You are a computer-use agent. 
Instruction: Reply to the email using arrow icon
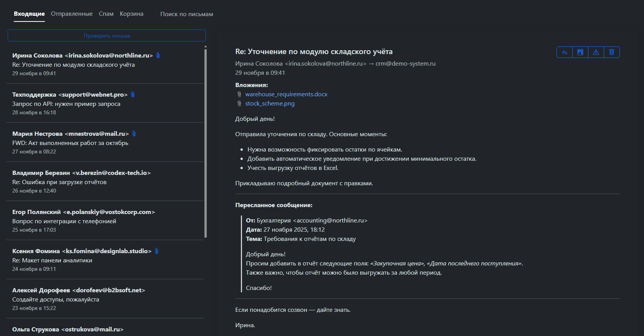[x=565, y=52]
